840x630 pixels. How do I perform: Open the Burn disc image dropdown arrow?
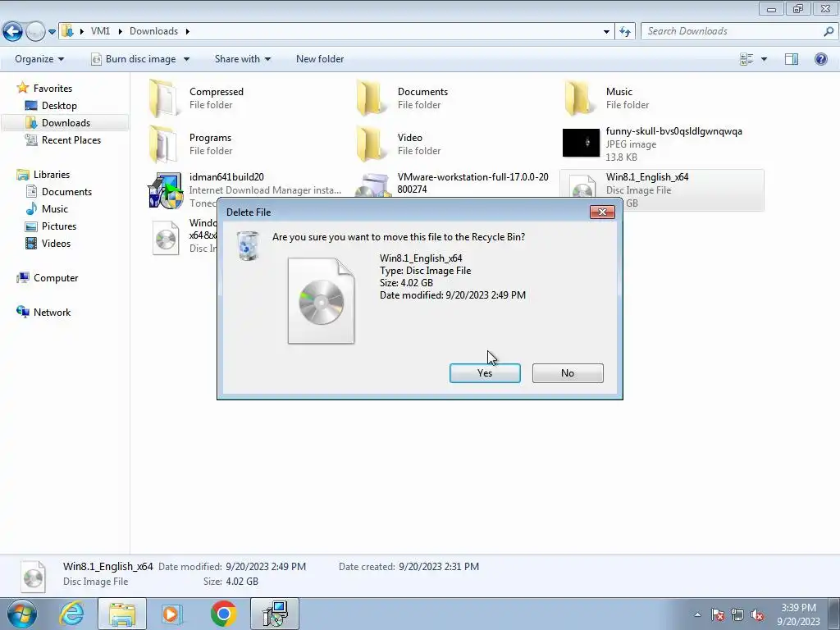pos(186,59)
